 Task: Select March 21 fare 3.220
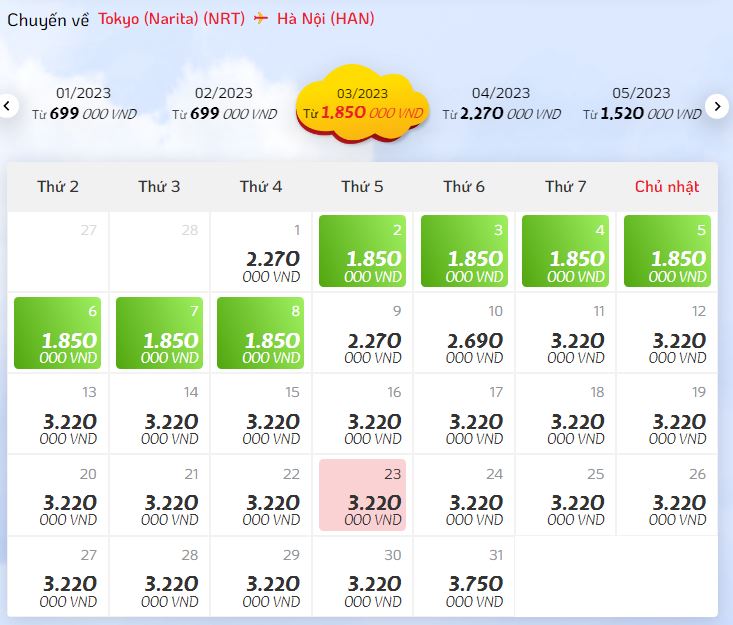tap(159, 496)
